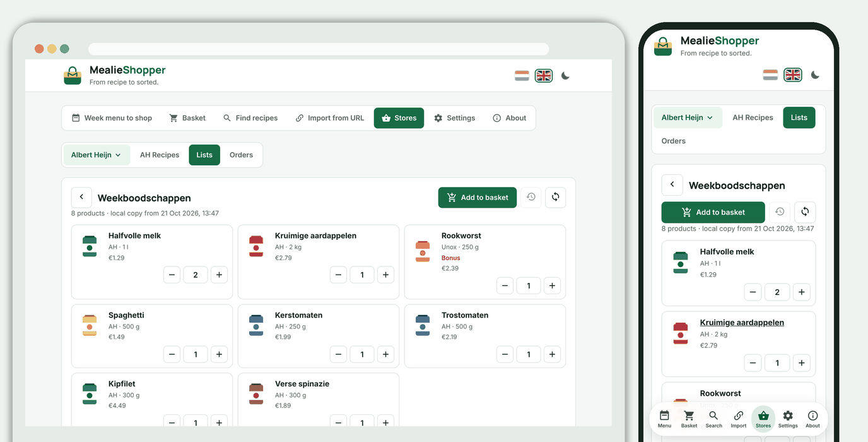Click Halfvolle melk quantity field on desktop
The height and width of the screenshot is (442, 868).
click(196, 275)
